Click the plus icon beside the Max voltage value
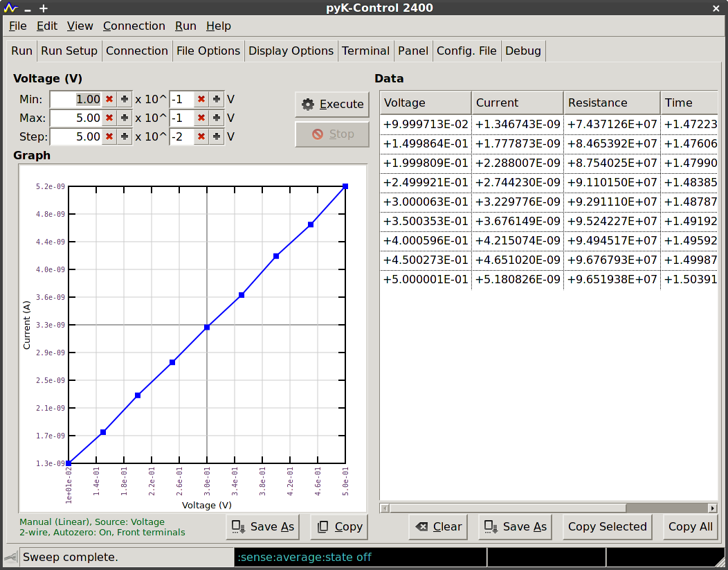 click(x=125, y=118)
